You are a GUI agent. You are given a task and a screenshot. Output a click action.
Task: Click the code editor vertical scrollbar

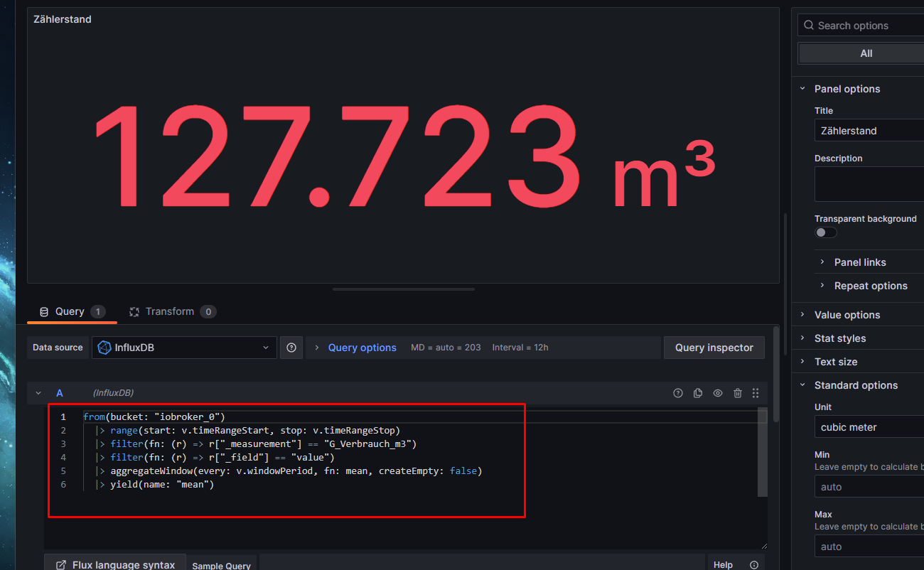pos(763,452)
